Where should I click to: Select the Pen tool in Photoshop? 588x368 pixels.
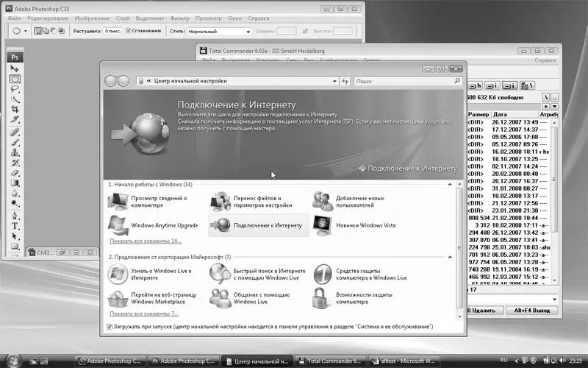tap(15, 216)
